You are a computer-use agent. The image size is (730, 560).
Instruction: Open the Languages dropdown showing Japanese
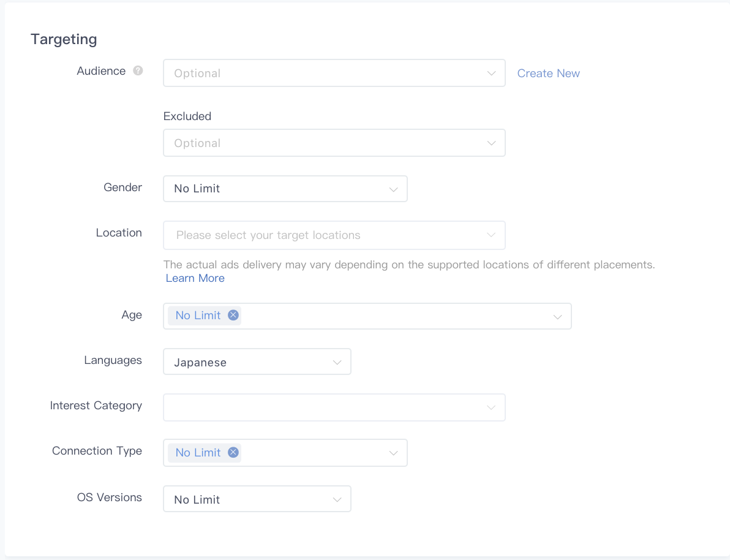click(257, 362)
